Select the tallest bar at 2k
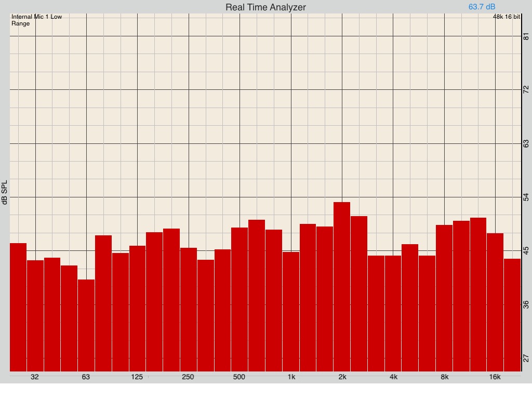The image size is (532, 399). 342,286
